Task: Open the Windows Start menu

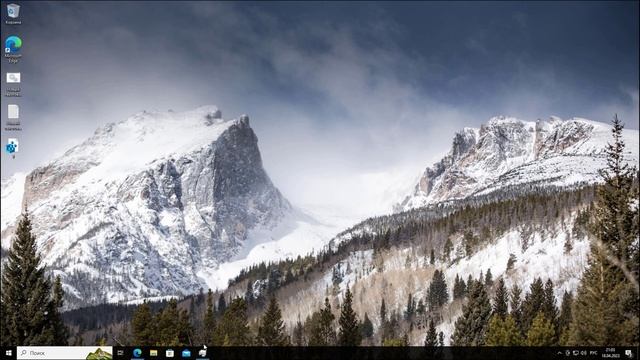Action: click(8, 353)
